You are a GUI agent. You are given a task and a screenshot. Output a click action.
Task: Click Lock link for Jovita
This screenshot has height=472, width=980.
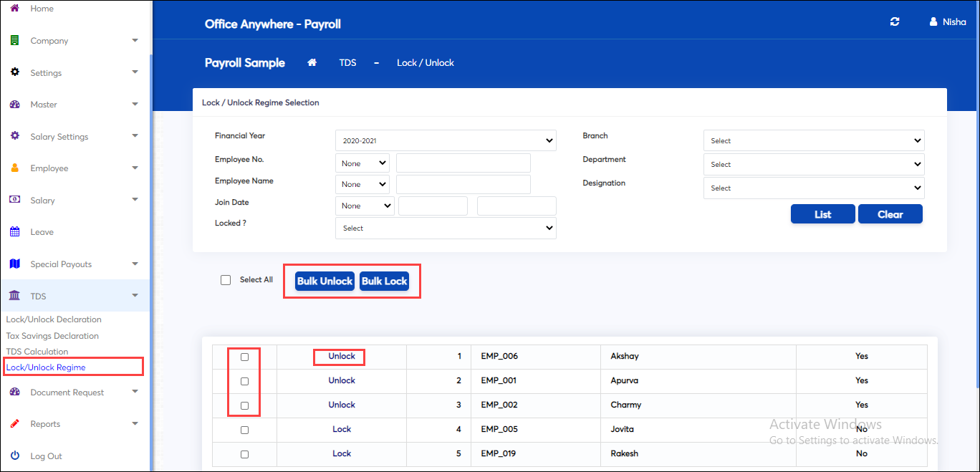tap(342, 429)
